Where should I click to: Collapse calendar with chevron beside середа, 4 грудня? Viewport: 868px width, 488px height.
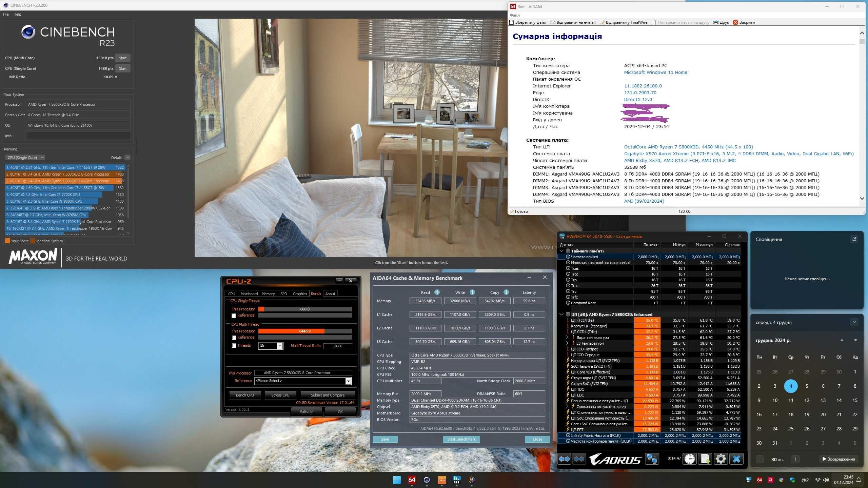click(x=854, y=322)
